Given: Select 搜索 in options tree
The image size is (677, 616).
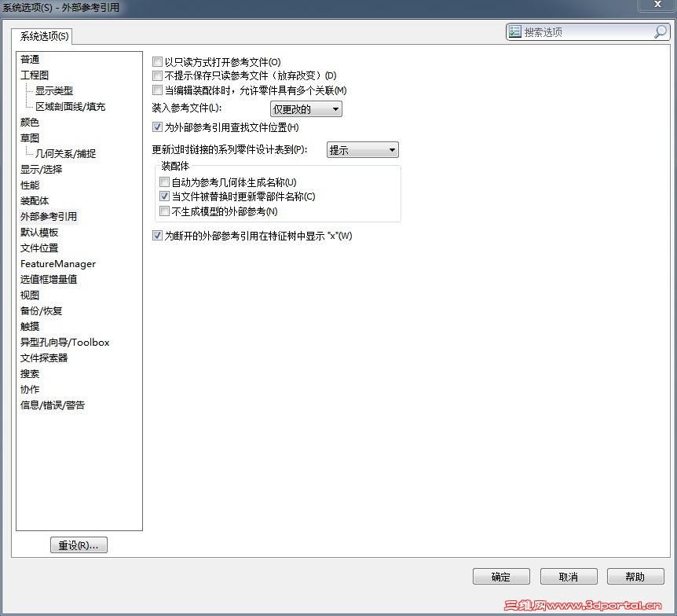Looking at the screenshot, I should tap(30, 374).
